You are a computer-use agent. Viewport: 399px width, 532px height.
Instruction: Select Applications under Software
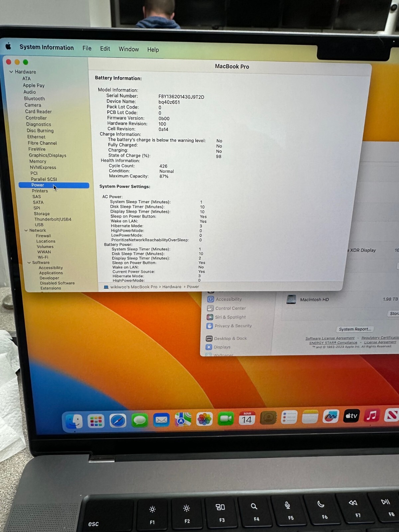[x=51, y=273]
